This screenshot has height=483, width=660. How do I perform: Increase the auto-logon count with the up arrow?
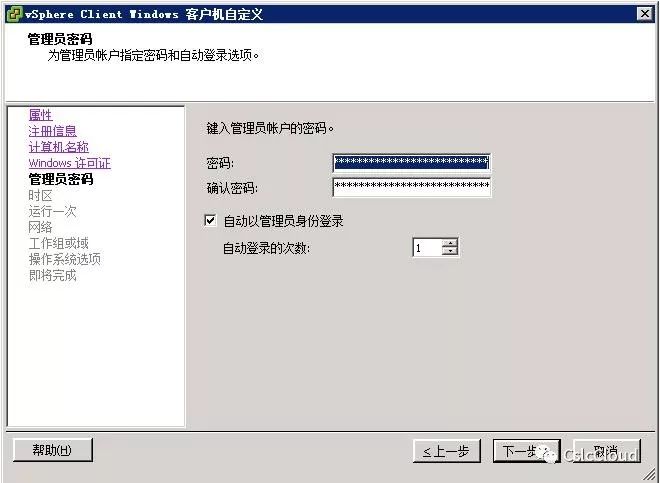[x=450, y=243]
